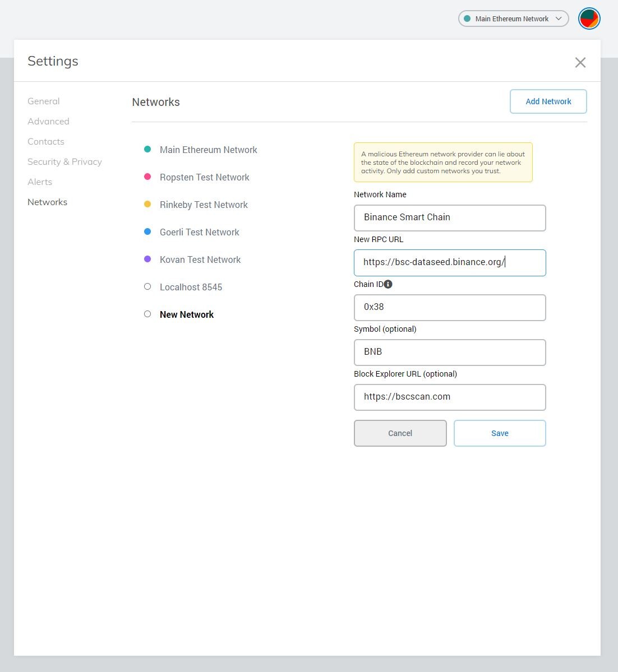The image size is (618, 672).
Task: Expand the Main Ethereum Network dropdown
Action: 513,19
